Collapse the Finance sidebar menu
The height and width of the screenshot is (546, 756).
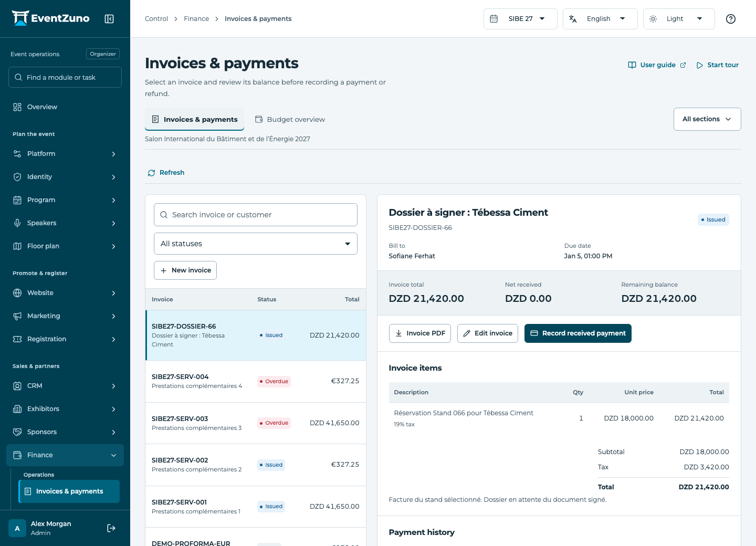pyautogui.click(x=65, y=455)
